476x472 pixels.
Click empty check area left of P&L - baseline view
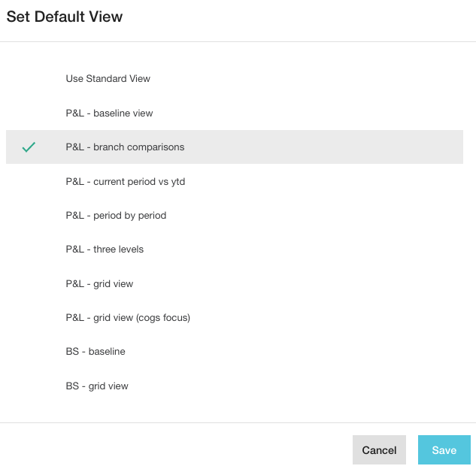[29, 113]
